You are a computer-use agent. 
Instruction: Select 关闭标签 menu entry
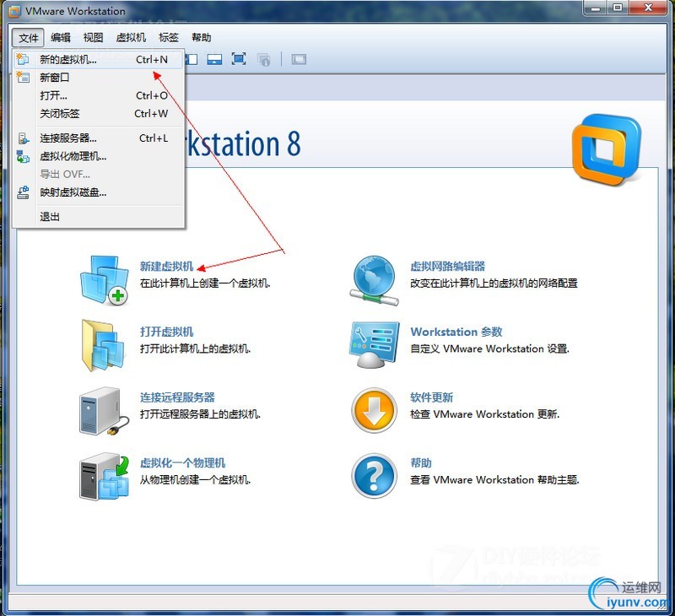[x=99, y=114]
